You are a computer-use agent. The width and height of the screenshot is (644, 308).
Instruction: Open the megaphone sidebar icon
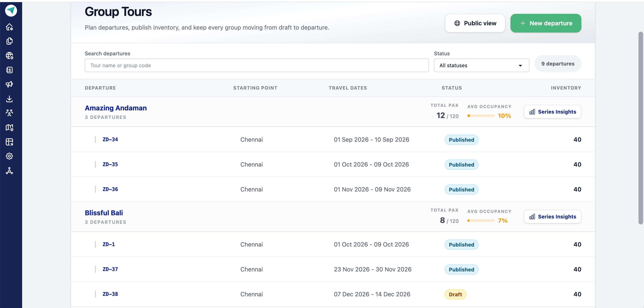coord(10,84)
